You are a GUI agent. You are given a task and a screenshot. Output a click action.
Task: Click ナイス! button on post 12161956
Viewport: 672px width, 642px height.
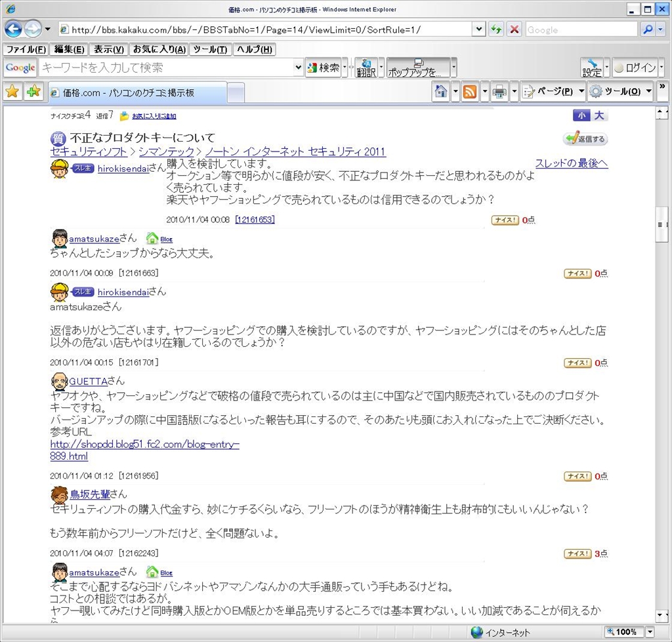(x=577, y=476)
